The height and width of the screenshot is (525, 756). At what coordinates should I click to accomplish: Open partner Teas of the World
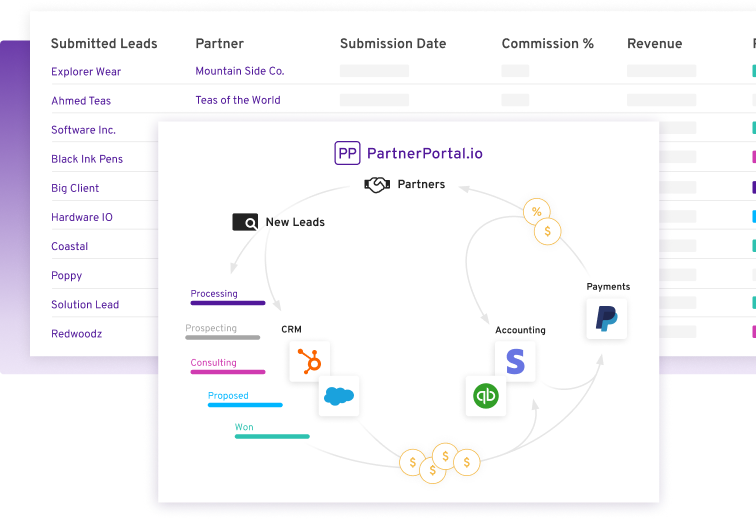238,100
